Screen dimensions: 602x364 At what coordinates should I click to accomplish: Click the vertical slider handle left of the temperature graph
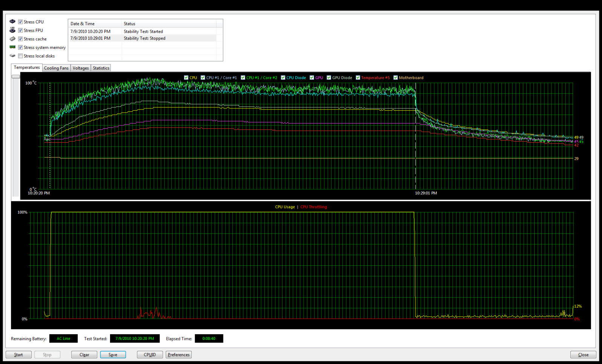pos(16,77)
